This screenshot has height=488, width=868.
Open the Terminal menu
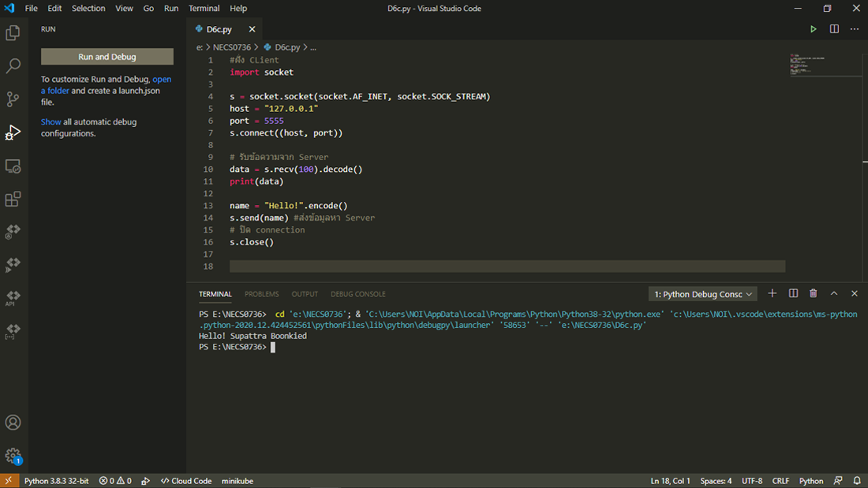pyautogui.click(x=204, y=9)
